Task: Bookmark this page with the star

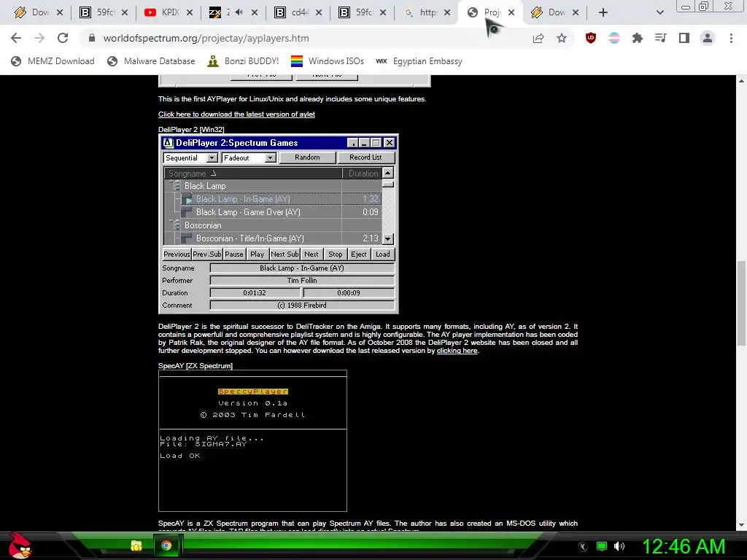Action: click(562, 38)
